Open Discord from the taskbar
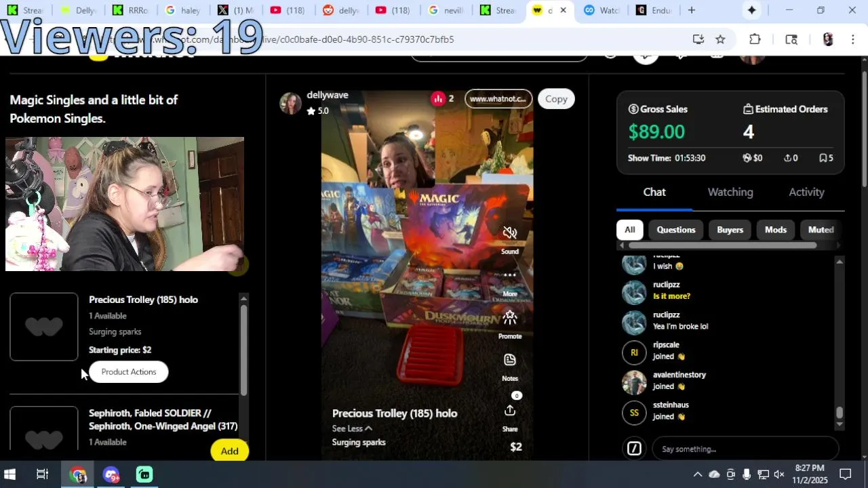Image resolution: width=868 pixels, height=488 pixels. [111, 474]
